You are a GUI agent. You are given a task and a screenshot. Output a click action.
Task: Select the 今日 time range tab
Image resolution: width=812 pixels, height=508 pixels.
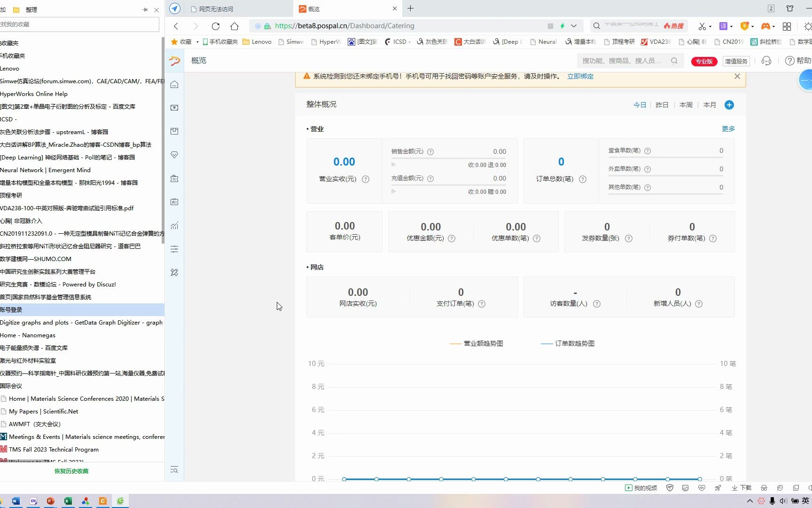[640, 105]
